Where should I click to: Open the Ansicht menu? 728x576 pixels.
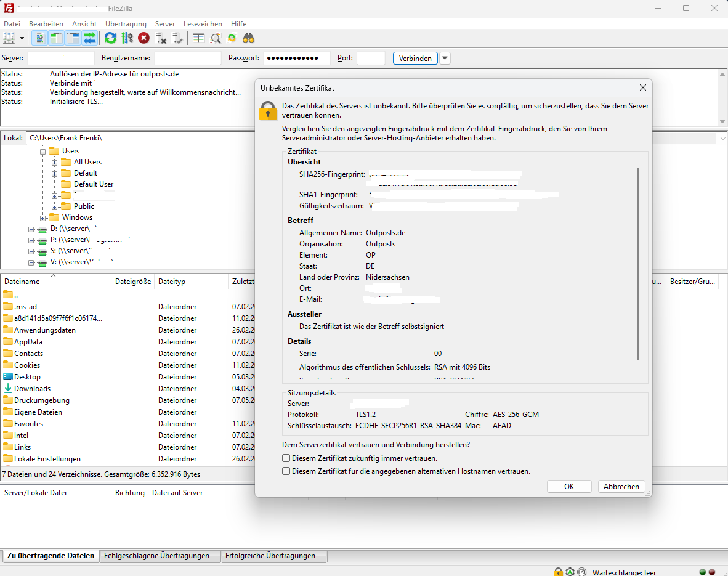pos(84,23)
